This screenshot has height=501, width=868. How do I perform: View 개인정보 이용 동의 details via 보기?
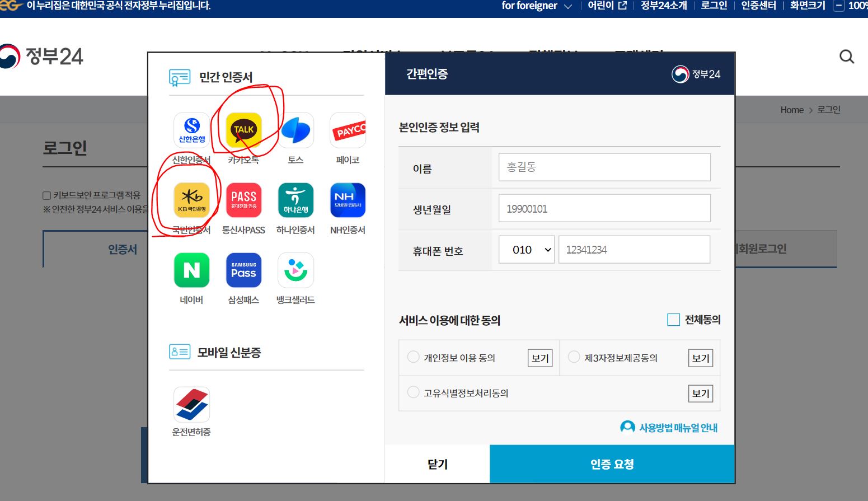pos(540,358)
